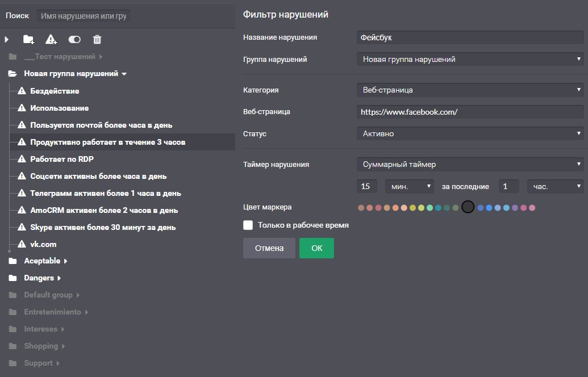Click folder icon of Default group
The height and width of the screenshot is (377, 588).
point(12,295)
